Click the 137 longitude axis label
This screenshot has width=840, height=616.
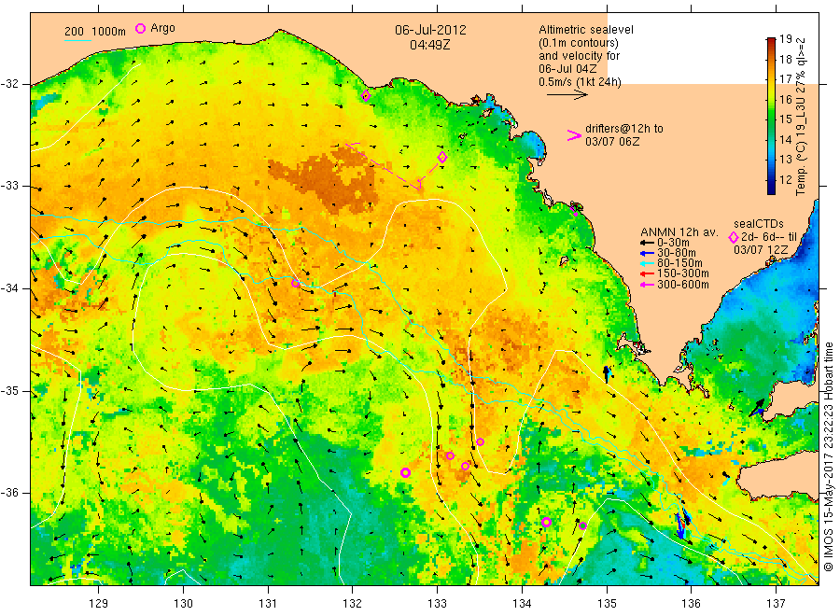(x=776, y=604)
